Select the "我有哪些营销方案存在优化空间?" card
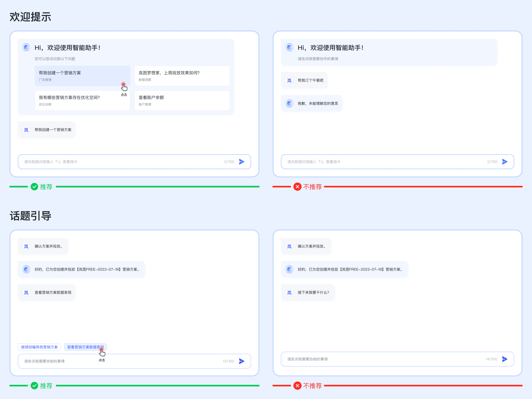The height and width of the screenshot is (399, 532). [82, 100]
